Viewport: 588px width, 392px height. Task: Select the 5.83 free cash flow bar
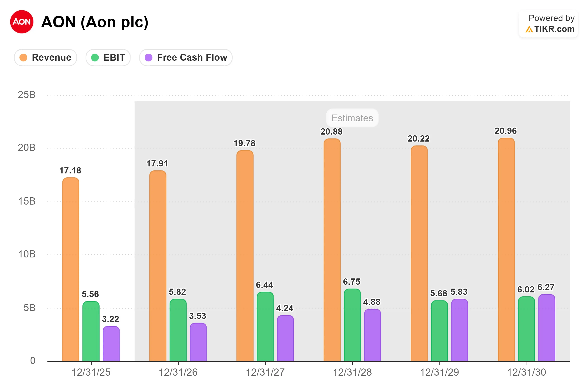[x=459, y=330]
